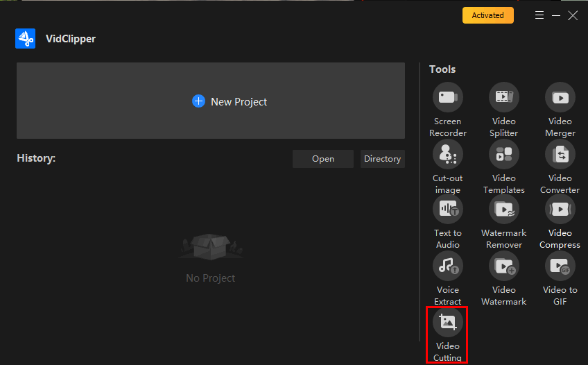Screen dimensions: 588x365
Task: Select the Cut-out image tool
Action: [x=447, y=154]
